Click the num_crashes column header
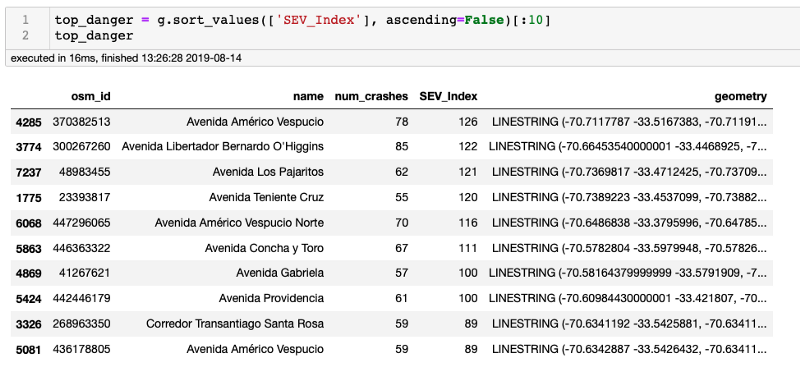 tap(371, 96)
